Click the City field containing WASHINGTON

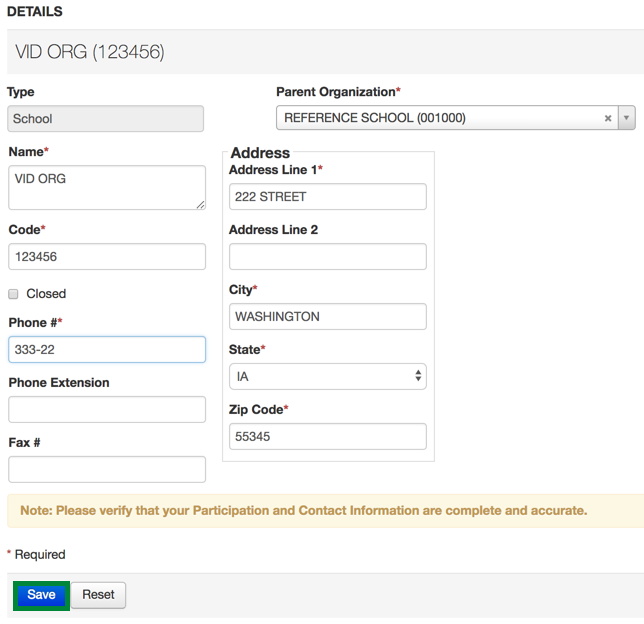pyautogui.click(x=327, y=317)
